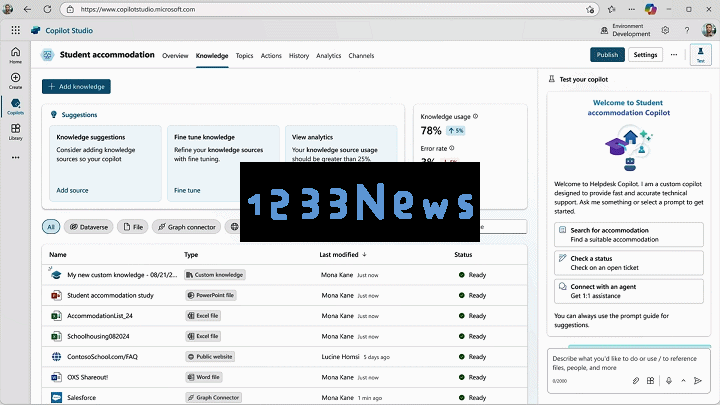Click the Fine tune link

click(x=187, y=190)
